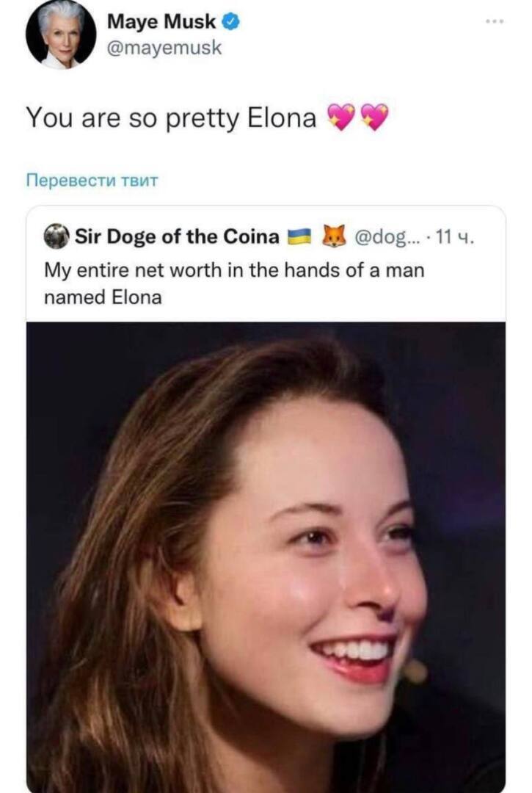The image size is (532, 793).
Task: Click "named Elona" in the quoted tweet
Action: click(x=103, y=297)
